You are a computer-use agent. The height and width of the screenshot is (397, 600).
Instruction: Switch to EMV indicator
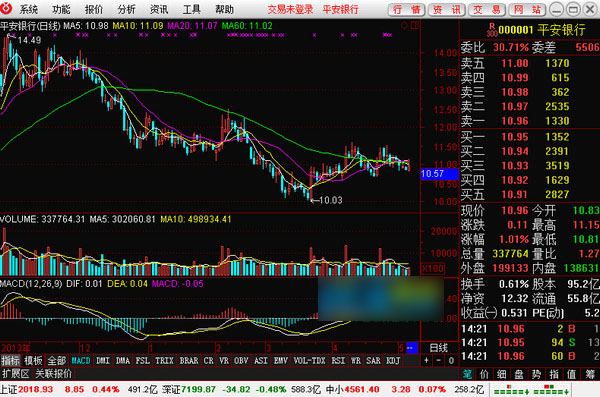point(280,361)
